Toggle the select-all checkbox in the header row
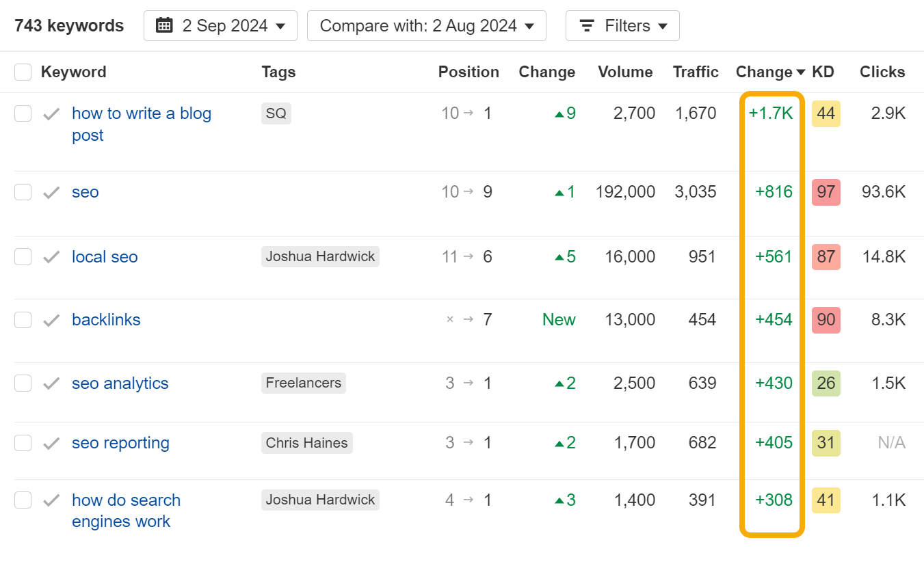 (x=23, y=72)
